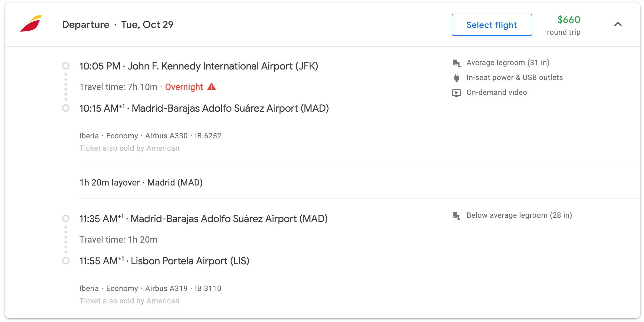
Task: Click In-seat power & USB outlets text
Action: 515,78
